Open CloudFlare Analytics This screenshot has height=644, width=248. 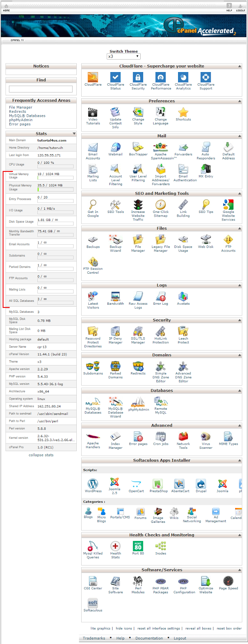pos(183,80)
